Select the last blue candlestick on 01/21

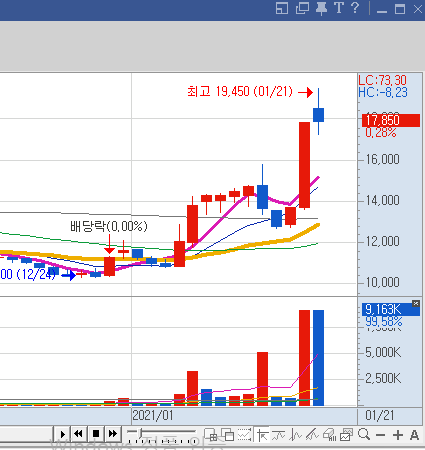coord(318,115)
